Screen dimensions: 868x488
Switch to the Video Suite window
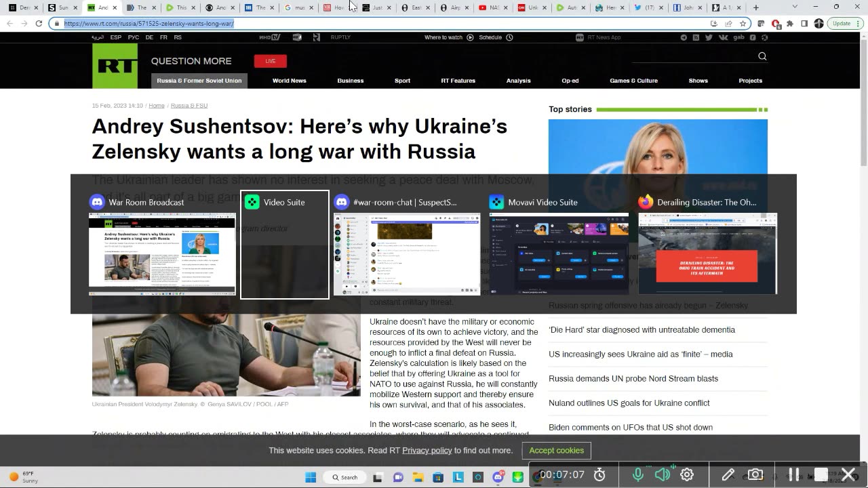click(x=285, y=245)
